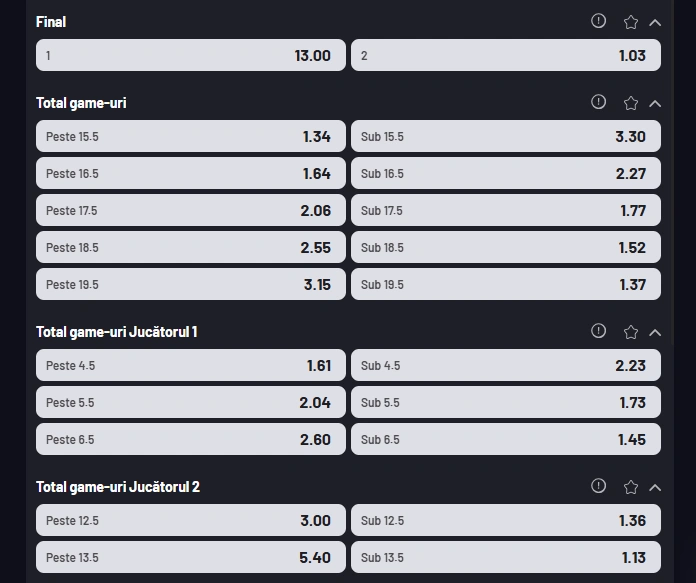Choose Sub 16.5 at 2.27

pos(506,173)
